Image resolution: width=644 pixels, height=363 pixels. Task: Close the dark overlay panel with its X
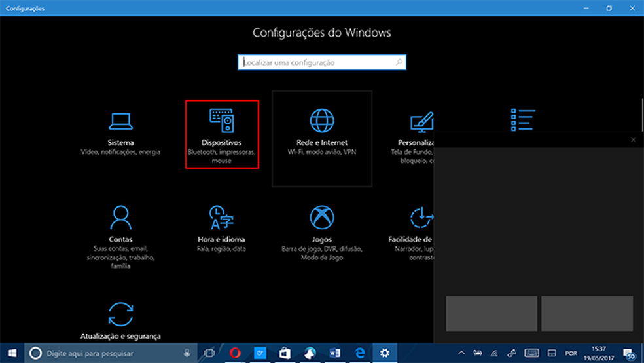tap(634, 140)
